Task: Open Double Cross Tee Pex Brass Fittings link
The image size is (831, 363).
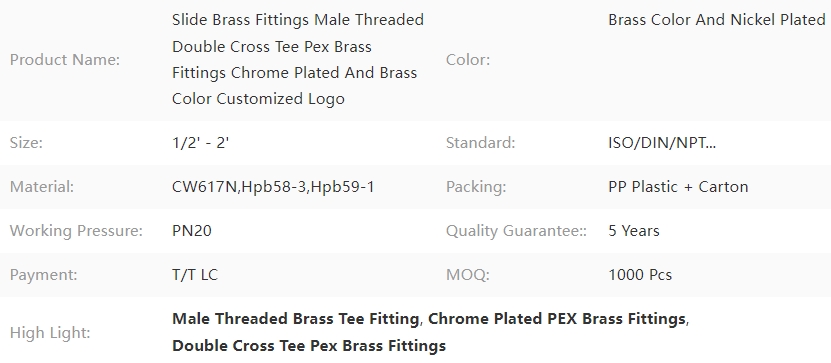Action: click(x=309, y=346)
